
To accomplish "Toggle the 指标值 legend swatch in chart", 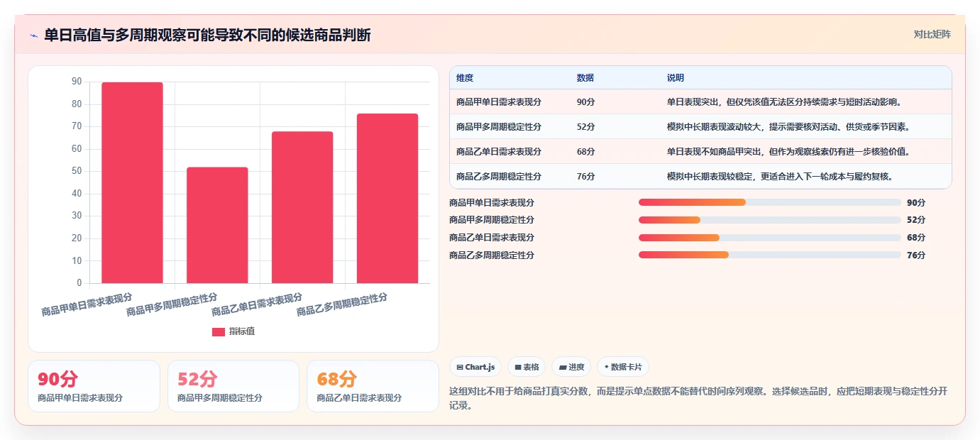I will 219,331.
